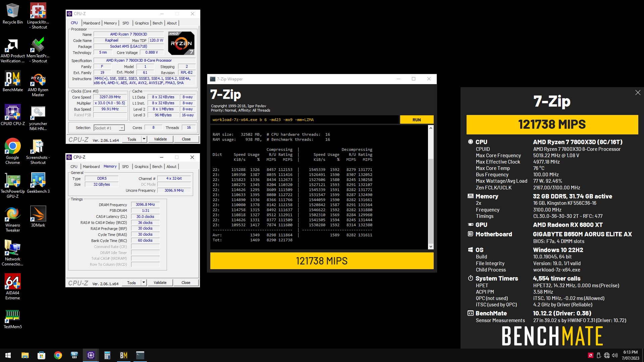The image size is (644, 362).
Task: Open SPD tab in top CPU-Z
Action: tap(126, 23)
